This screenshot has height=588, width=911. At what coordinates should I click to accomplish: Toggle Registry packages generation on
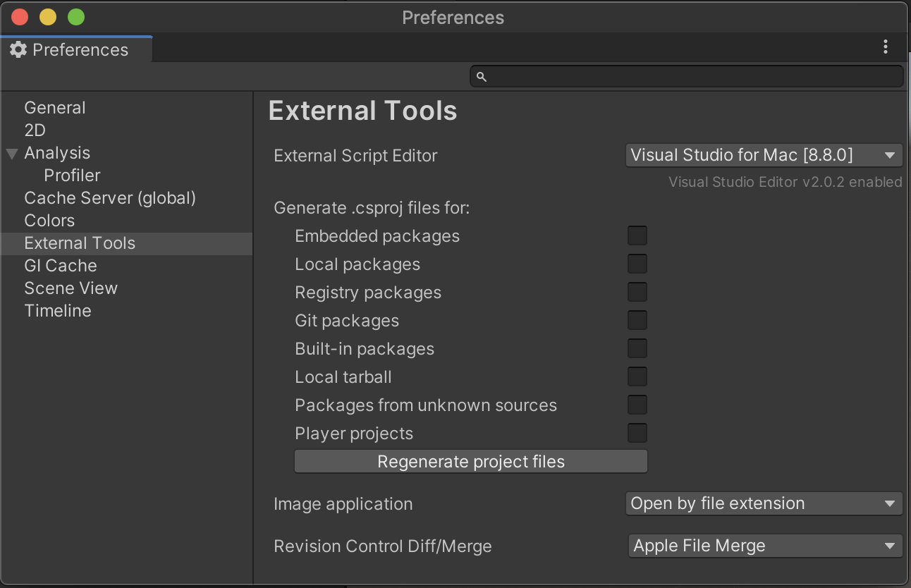(x=637, y=292)
